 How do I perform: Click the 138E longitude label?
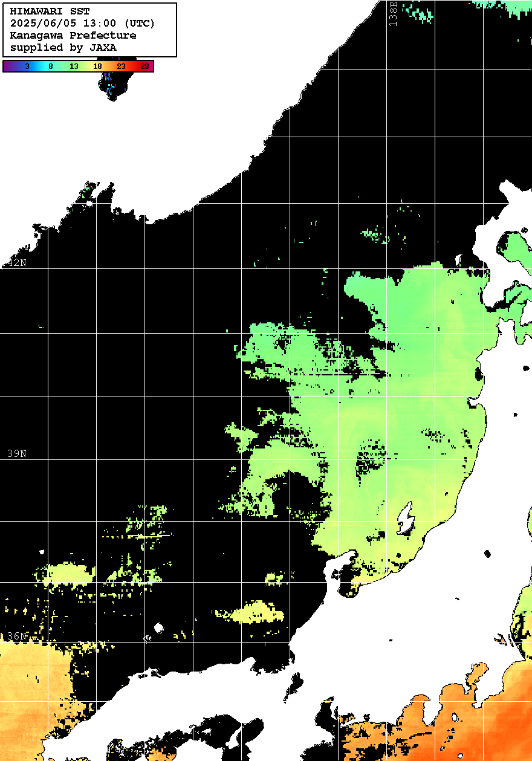coord(393,13)
